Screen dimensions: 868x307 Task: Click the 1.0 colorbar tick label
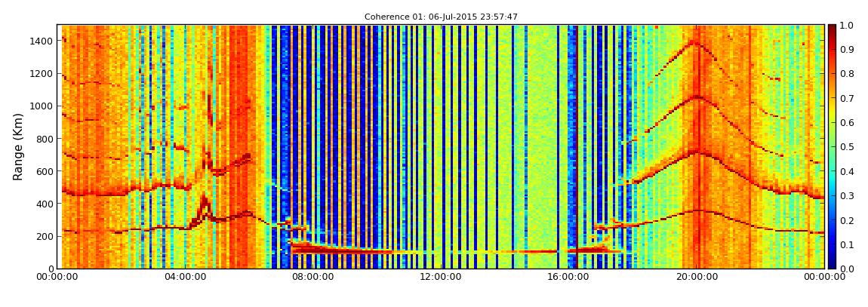(847, 26)
